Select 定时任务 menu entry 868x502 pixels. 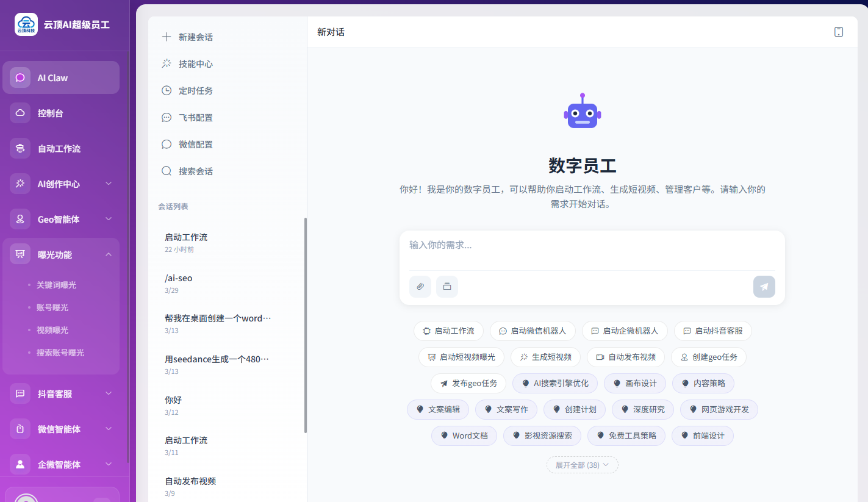tap(227, 90)
